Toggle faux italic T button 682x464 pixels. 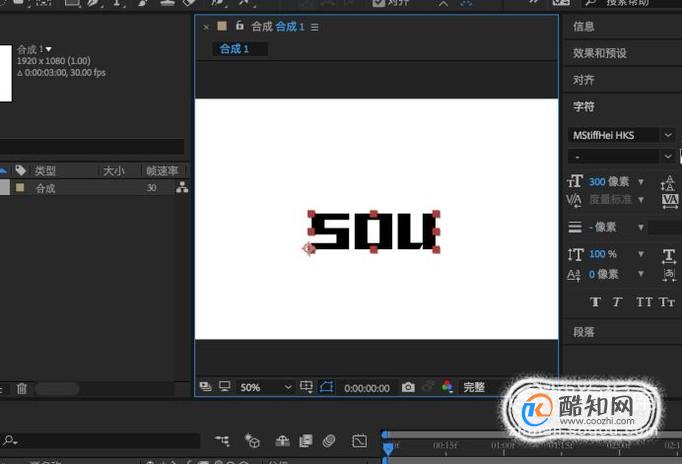point(617,302)
